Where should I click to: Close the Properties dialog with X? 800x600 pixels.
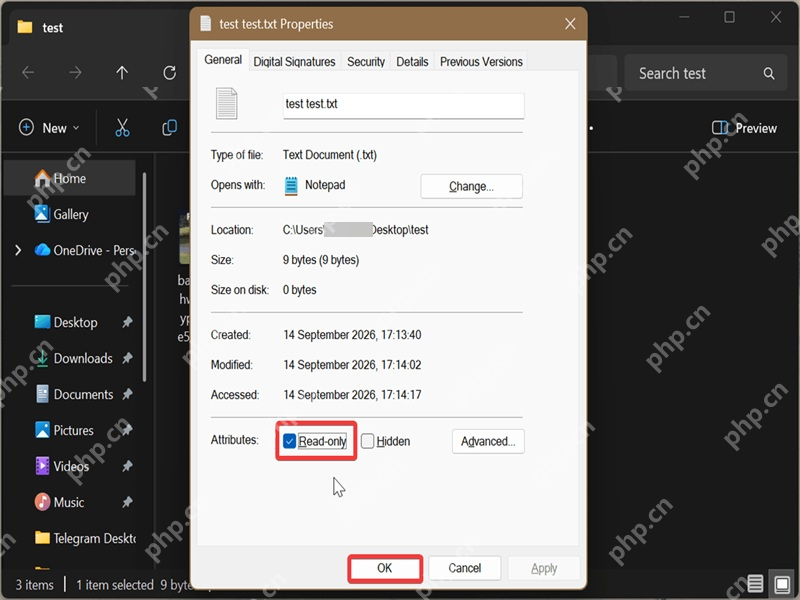point(570,23)
